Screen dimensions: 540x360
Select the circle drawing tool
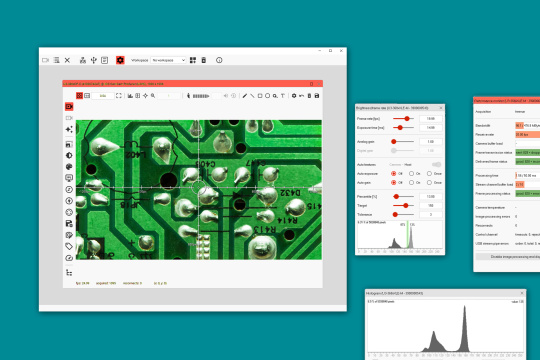pos(268,96)
